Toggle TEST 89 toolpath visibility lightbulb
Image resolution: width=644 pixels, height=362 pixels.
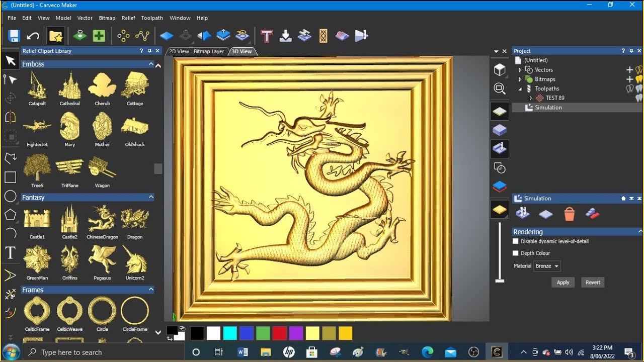pos(639,98)
